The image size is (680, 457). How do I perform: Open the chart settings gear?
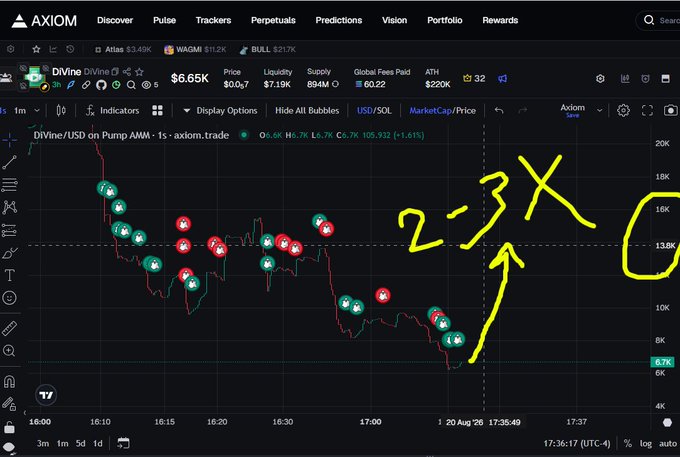click(x=623, y=111)
